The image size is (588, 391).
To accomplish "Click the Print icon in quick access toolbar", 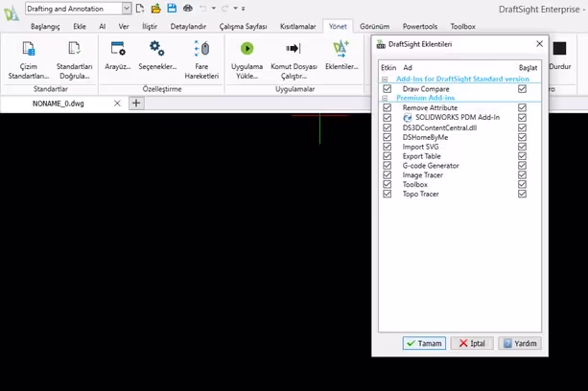I will tap(188, 9).
